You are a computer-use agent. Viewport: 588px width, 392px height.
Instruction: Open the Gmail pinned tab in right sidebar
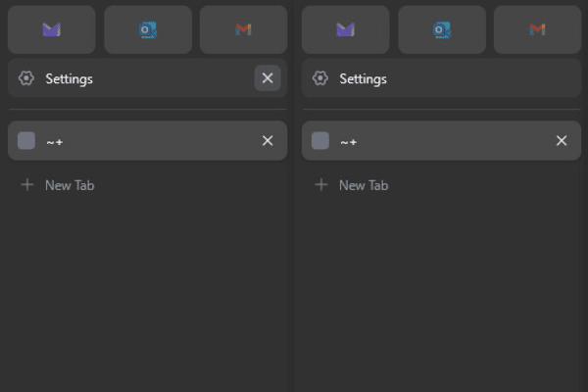pos(537,29)
